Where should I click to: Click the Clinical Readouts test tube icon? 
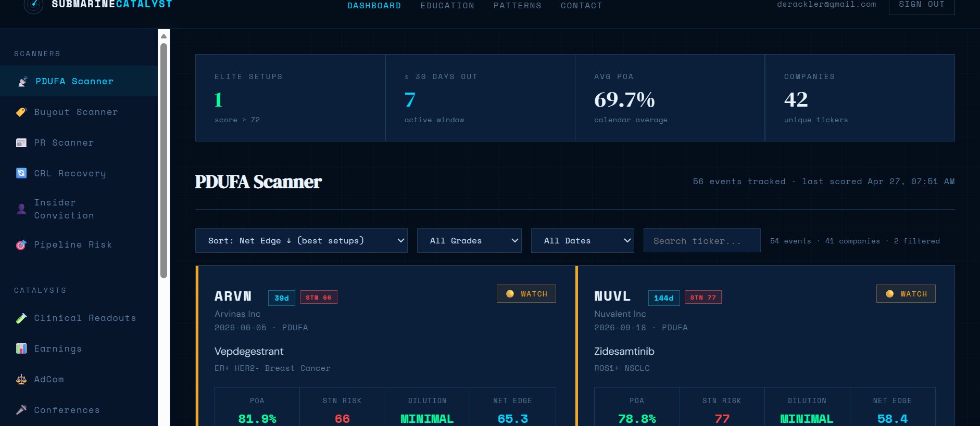[21, 318]
